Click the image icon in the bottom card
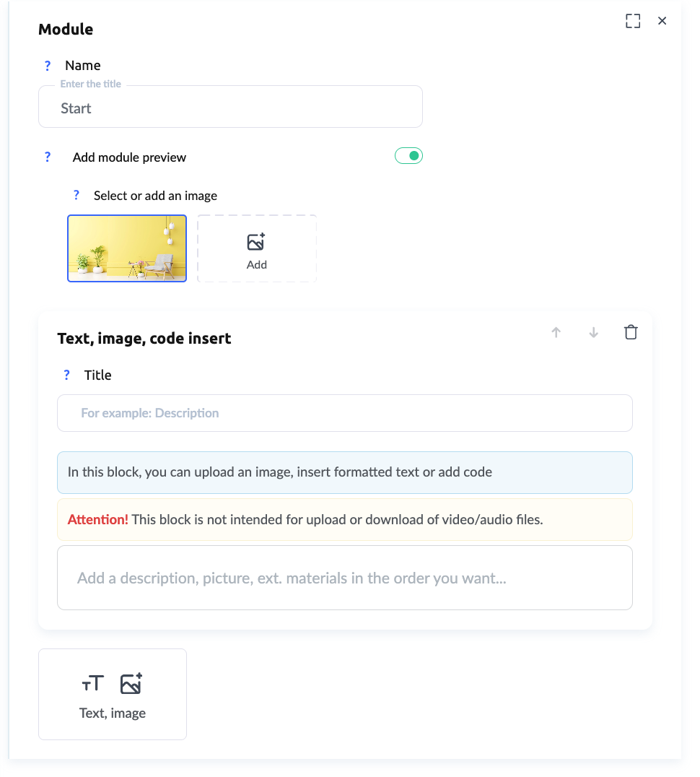Screen dimensions: 700x777 (x=131, y=683)
